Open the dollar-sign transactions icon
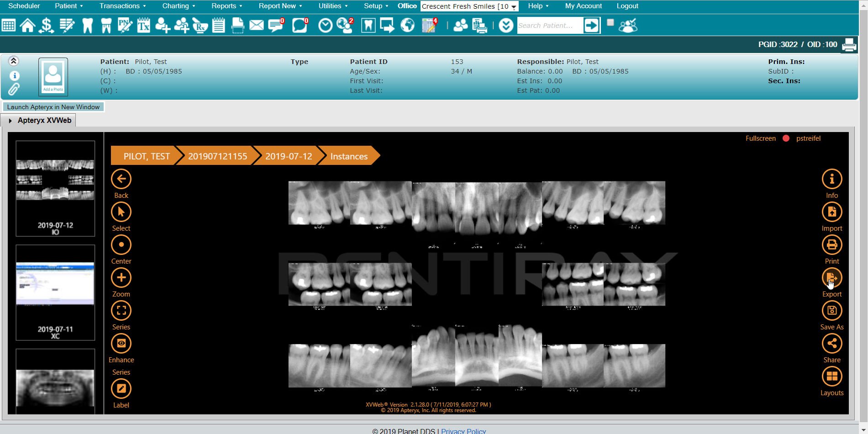Viewport: 868px width, 434px height. [46, 25]
